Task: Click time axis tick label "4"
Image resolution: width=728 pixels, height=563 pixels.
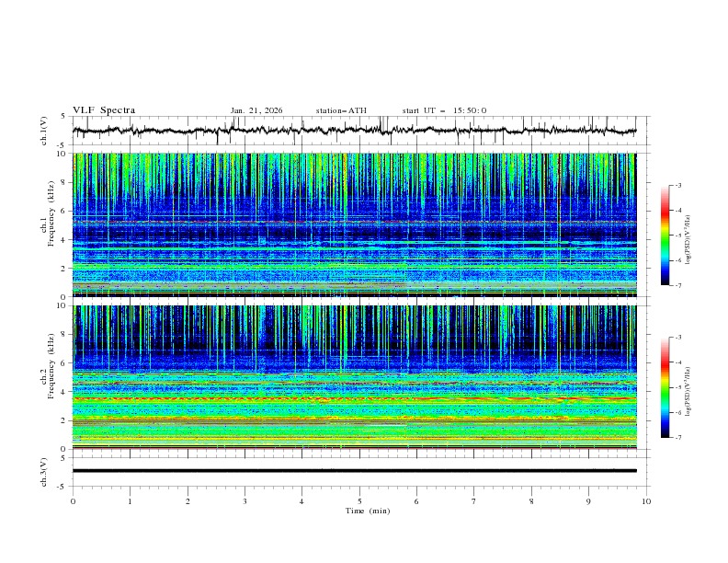Action: (x=302, y=501)
